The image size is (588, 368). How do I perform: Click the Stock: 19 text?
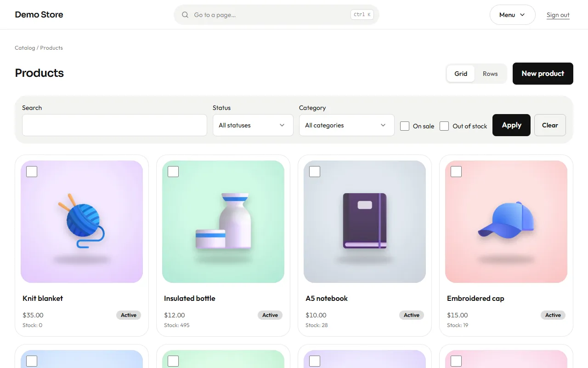[458, 325]
